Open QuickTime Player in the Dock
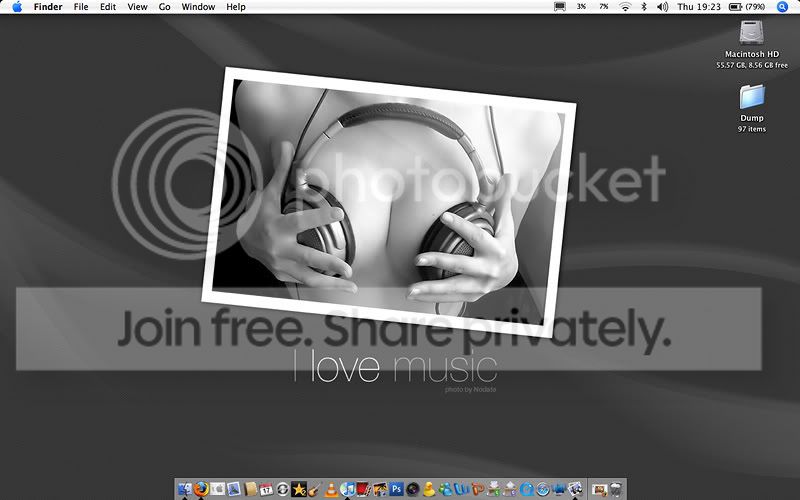Viewport: 800px width, 500px height. pyautogui.click(x=527, y=489)
